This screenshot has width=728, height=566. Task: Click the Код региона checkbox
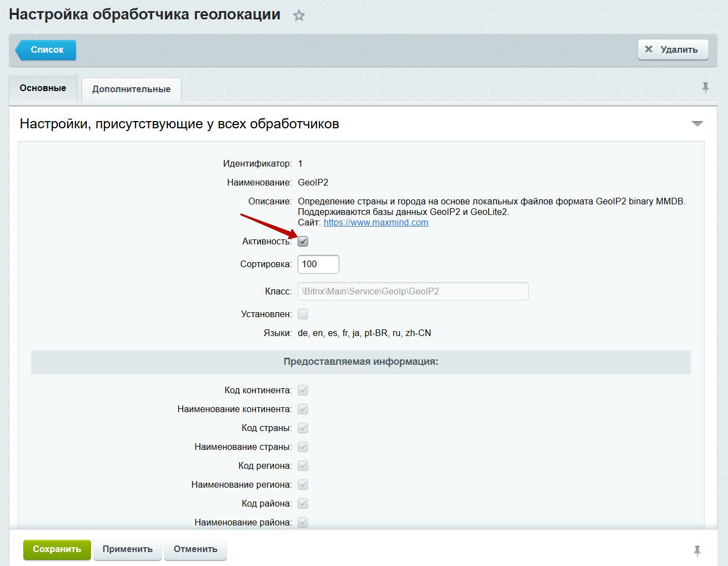tap(303, 465)
